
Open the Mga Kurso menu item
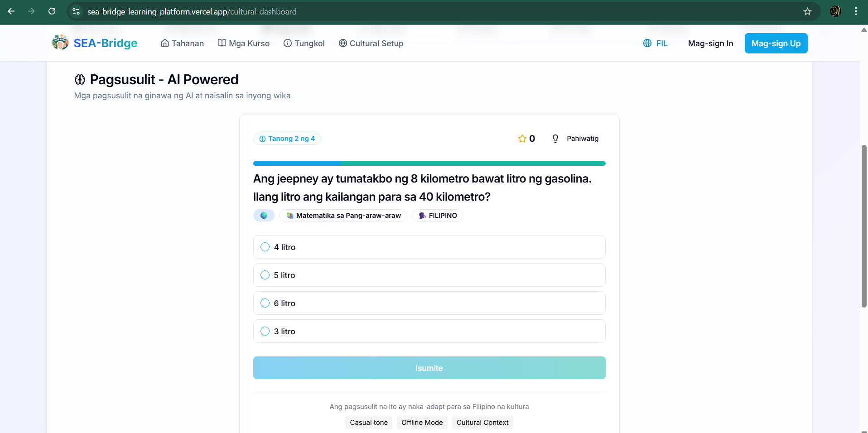(x=243, y=43)
